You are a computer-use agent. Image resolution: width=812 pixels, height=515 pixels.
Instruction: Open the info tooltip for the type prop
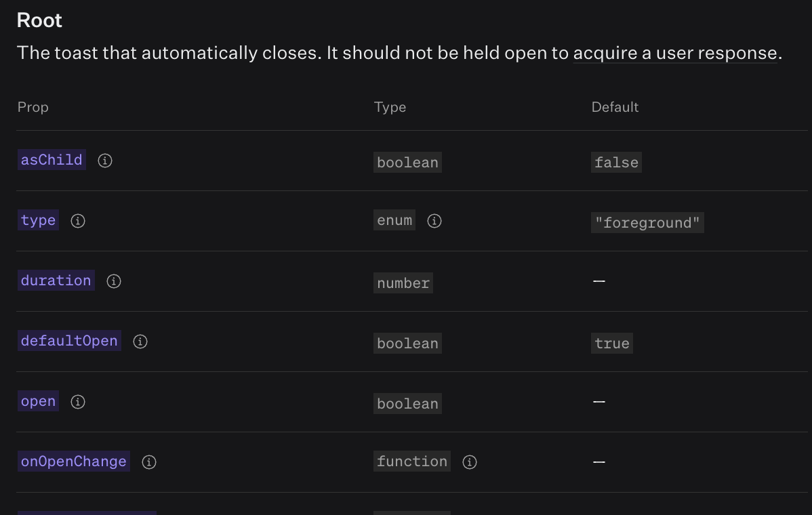pos(77,221)
